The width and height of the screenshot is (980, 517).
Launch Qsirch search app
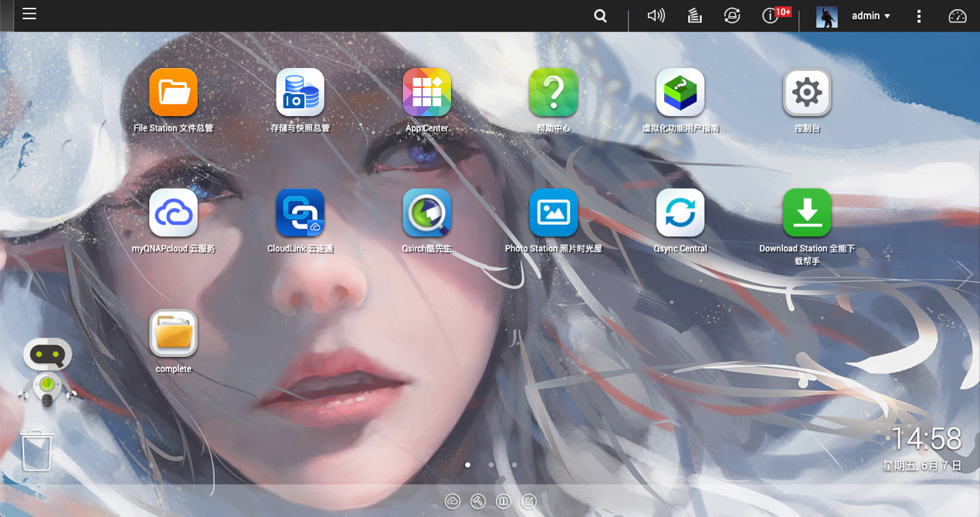tap(426, 213)
